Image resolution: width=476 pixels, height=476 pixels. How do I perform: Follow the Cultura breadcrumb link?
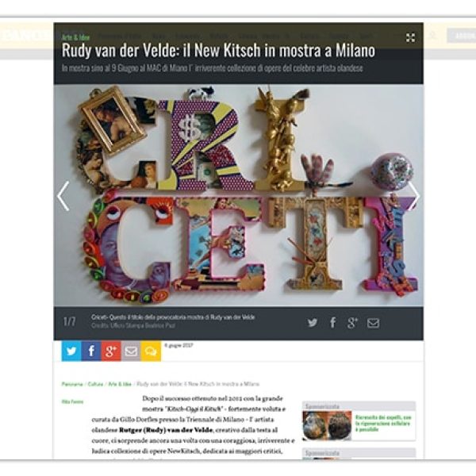95,384
